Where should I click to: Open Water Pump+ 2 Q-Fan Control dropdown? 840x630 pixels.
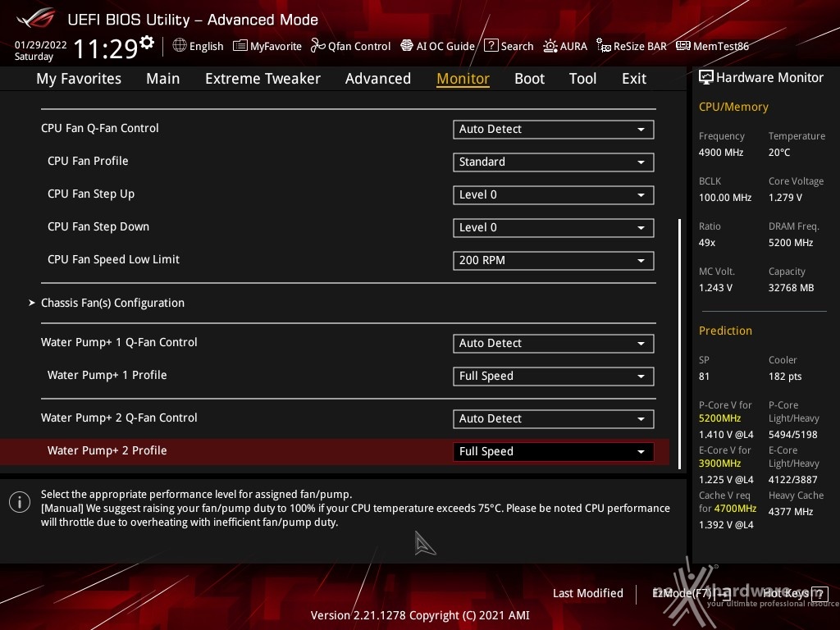pos(554,419)
